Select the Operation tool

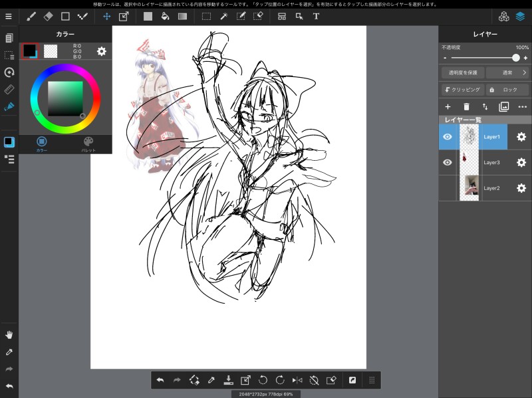[299, 16]
